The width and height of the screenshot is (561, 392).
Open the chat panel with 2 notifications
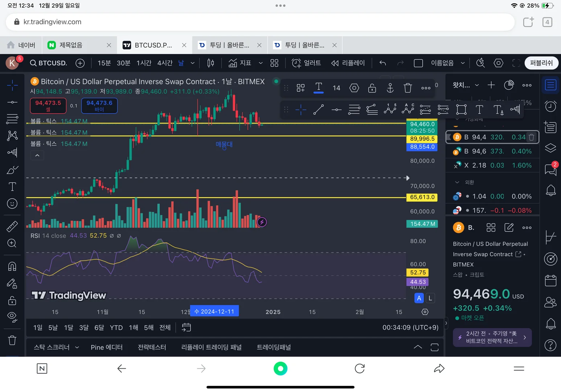[550, 169]
